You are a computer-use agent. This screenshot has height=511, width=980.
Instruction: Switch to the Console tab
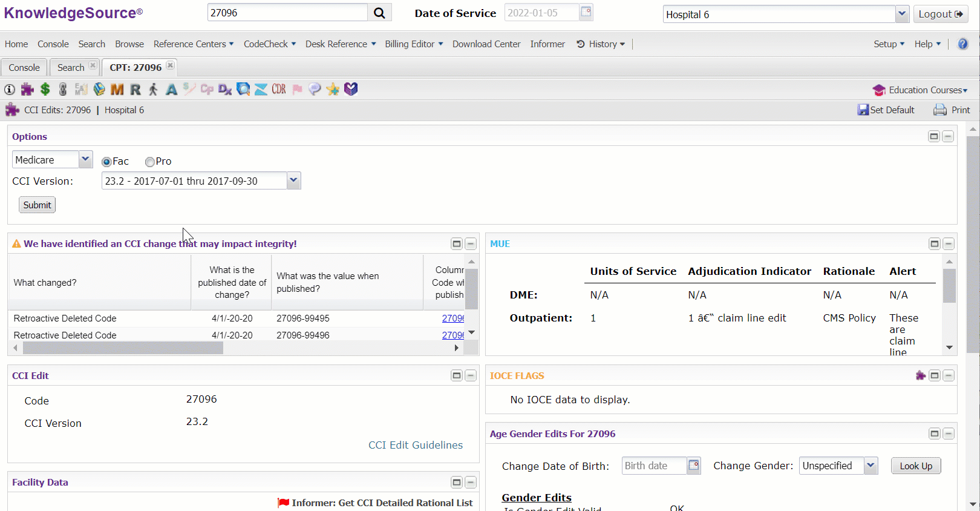coord(24,67)
